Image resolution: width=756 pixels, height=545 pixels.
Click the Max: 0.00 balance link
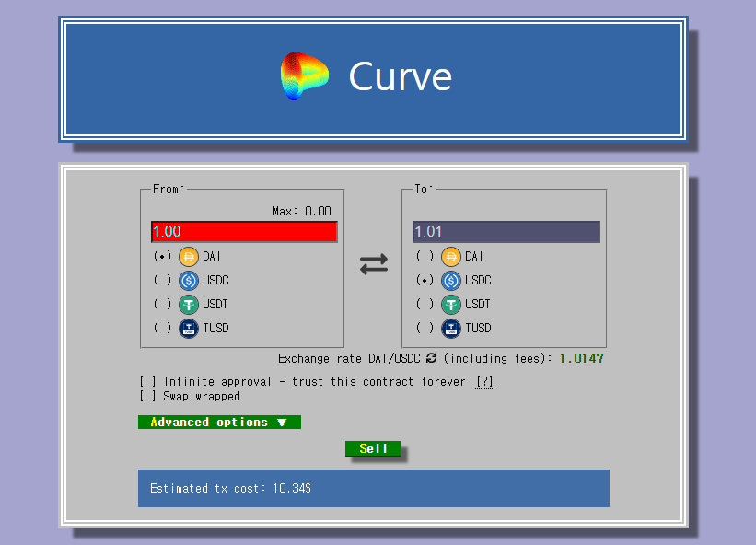[x=302, y=211]
